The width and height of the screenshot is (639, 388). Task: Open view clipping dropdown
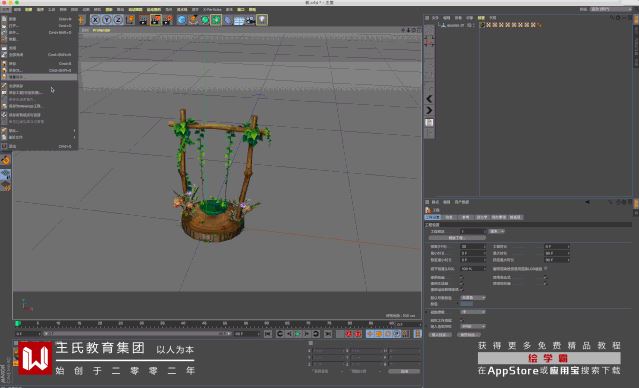tap(473, 312)
